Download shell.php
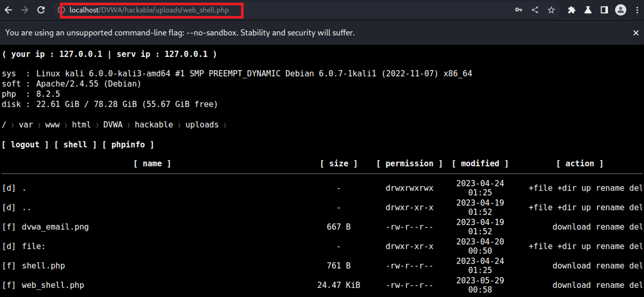Image resolution: width=644 pixels, height=297 pixels. (x=572, y=266)
